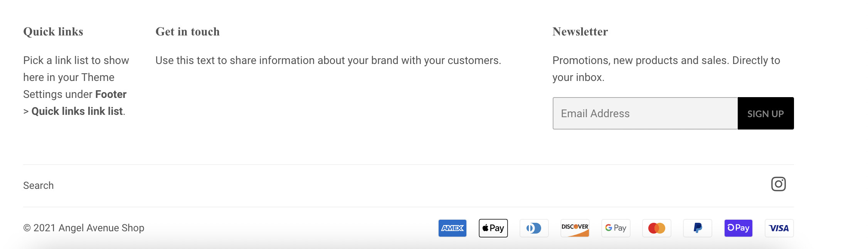Click the Visa payment icon
The image size is (868, 249).
tap(779, 228)
